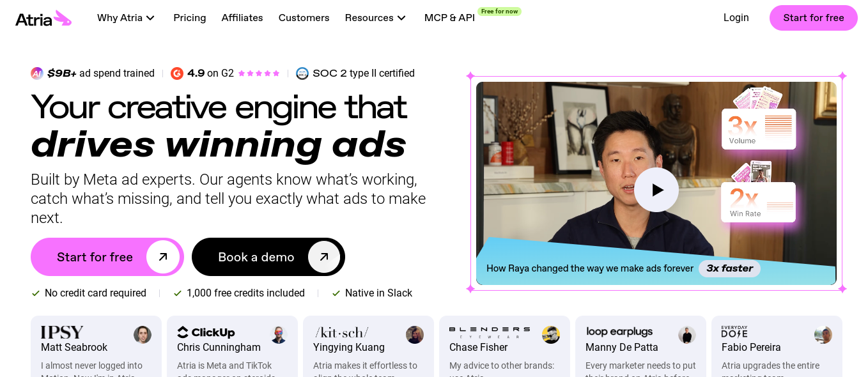868x377 pixels.
Task: Click Chase Fisher's avatar
Action: tap(551, 335)
